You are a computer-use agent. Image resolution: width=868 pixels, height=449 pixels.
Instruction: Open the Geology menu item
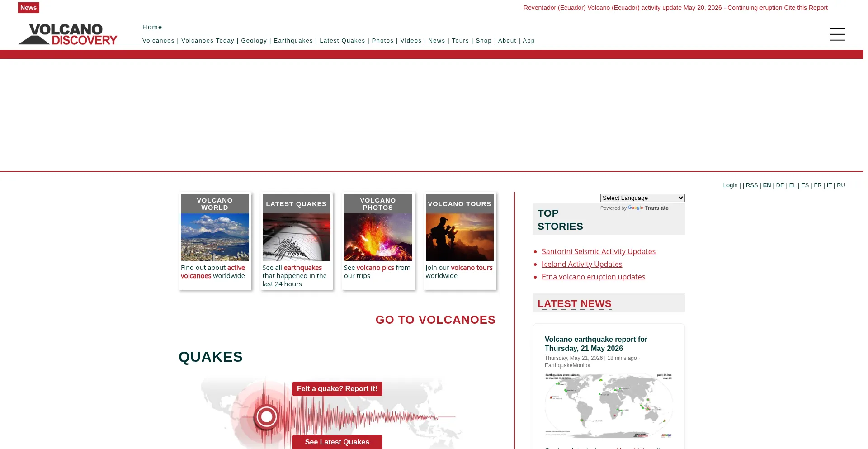pos(254,41)
